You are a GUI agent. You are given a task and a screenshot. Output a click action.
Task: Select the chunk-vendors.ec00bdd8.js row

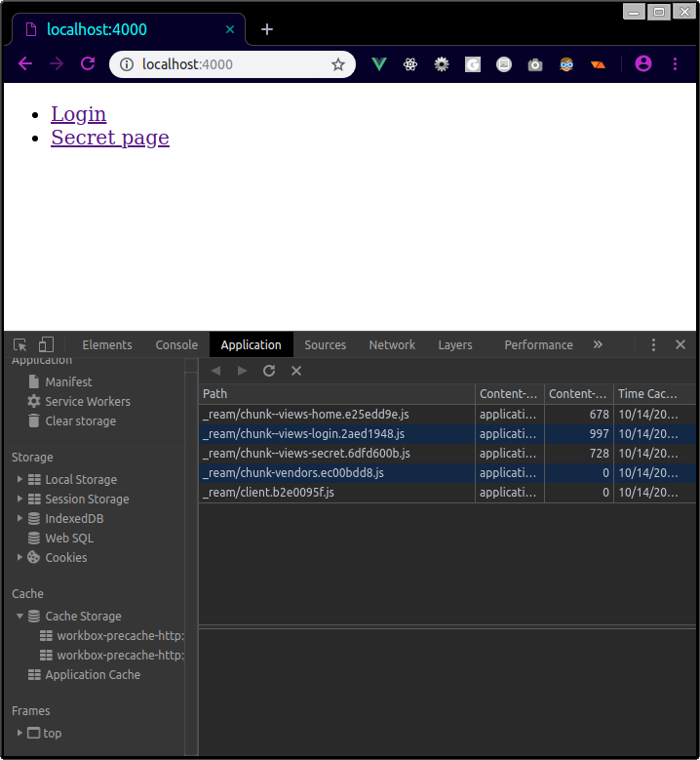tap(447, 472)
